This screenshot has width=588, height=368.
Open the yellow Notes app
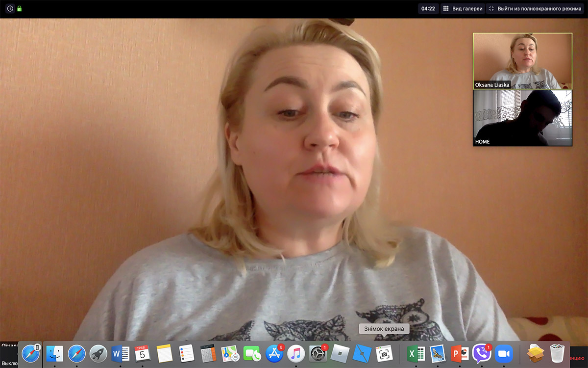pyautogui.click(x=165, y=353)
